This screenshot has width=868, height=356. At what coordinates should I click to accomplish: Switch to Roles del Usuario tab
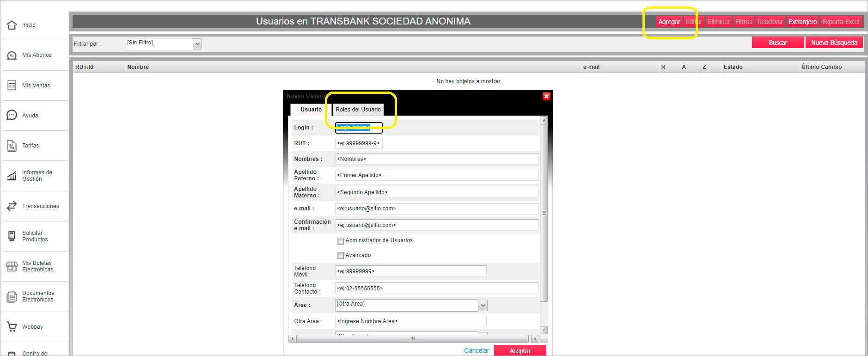[358, 110]
